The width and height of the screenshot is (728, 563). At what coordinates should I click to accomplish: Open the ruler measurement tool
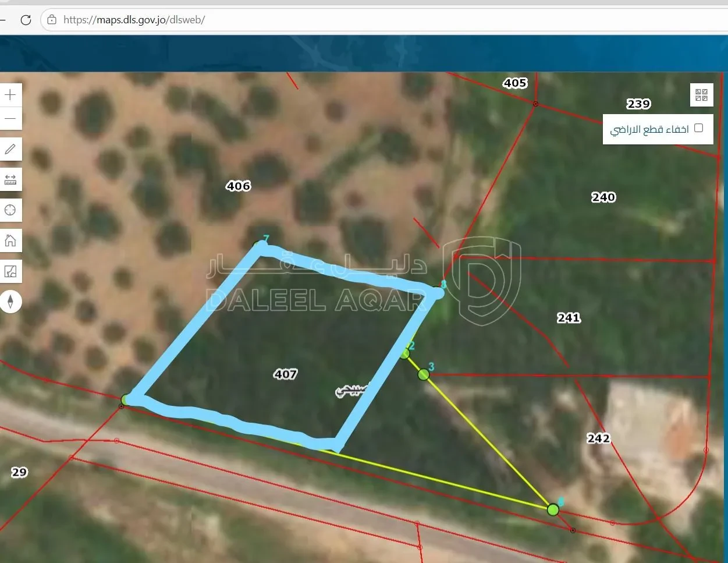pyautogui.click(x=10, y=179)
